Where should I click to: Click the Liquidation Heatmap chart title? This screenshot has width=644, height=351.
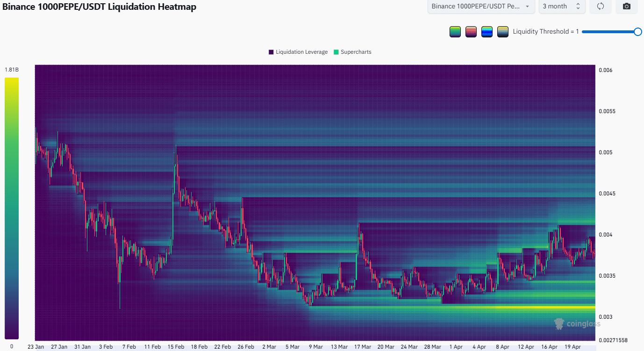(x=100, y=7)
